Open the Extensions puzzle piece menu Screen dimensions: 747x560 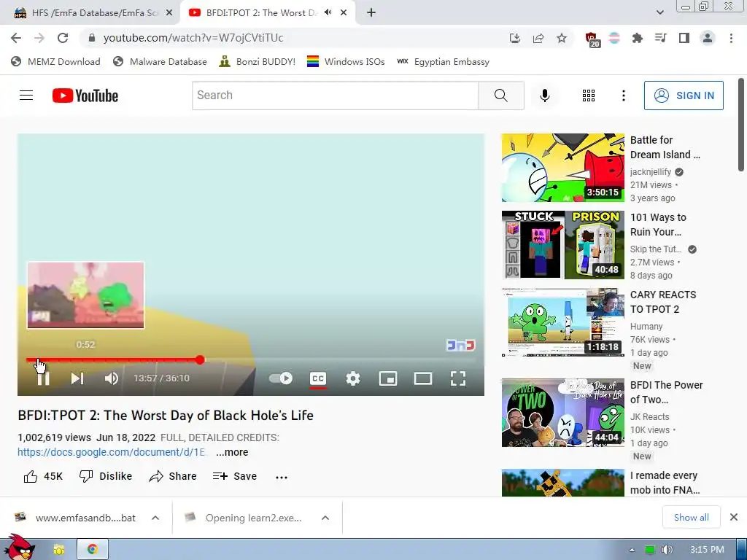pos(637,38)
